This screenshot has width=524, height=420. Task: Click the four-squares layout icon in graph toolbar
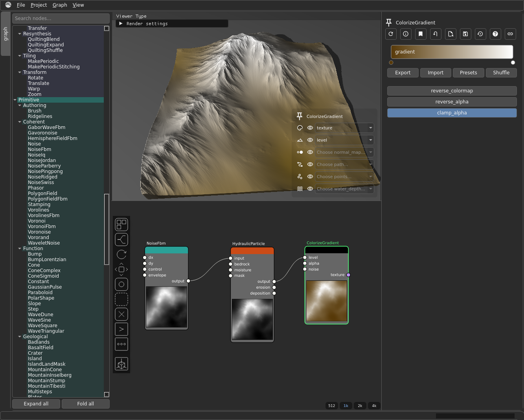click(121, 225)
